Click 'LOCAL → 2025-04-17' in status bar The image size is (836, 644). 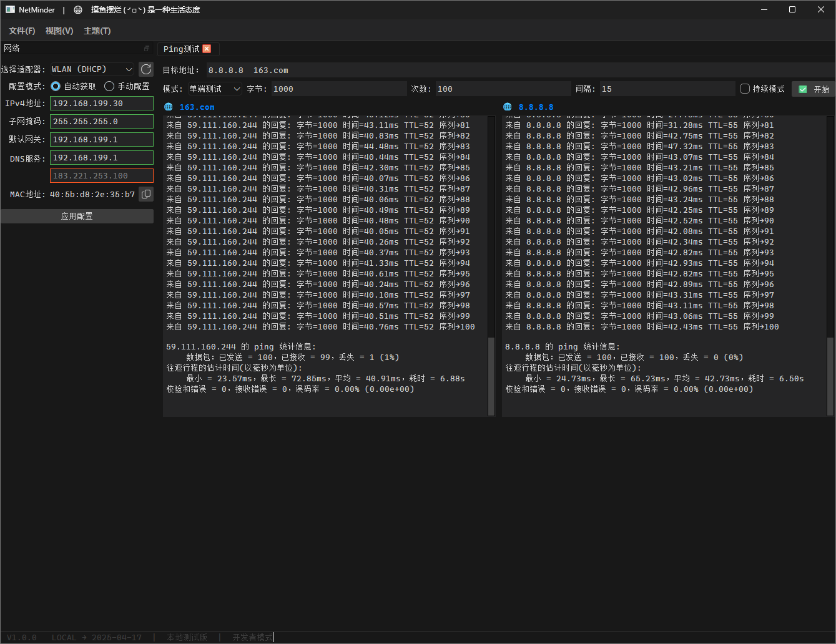tap(97, 637)
